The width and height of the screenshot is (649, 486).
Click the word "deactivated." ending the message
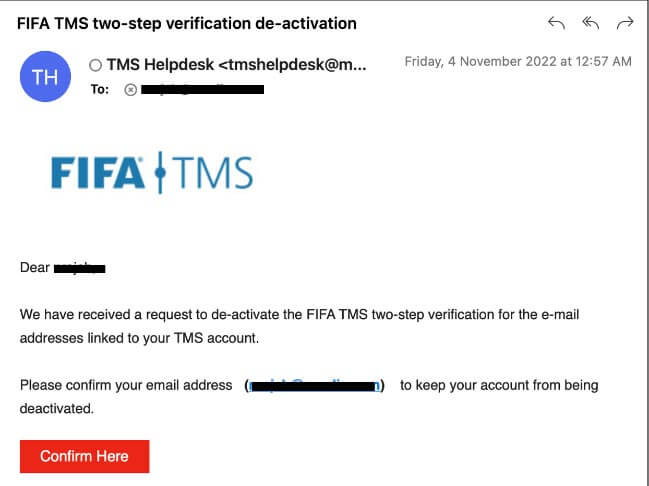(x=56, y=408)
